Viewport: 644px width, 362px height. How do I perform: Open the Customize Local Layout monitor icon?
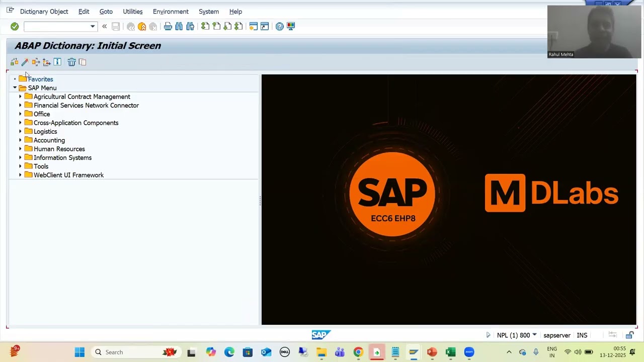pyautogui.click(x=291, y=26)
